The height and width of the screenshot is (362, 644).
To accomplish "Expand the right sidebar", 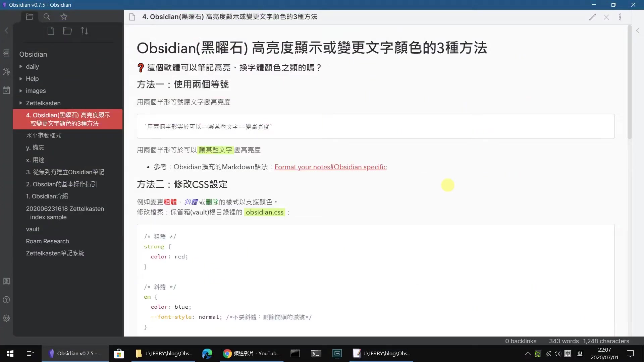I will coord(638,31).
